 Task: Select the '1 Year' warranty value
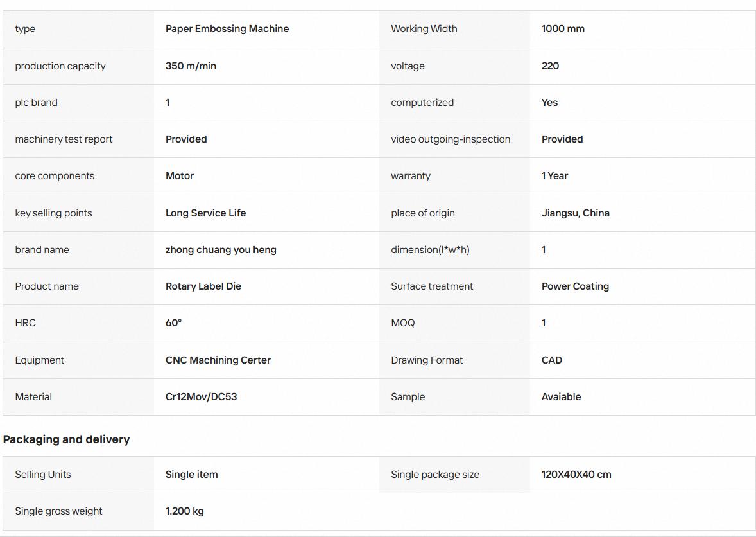554,176
